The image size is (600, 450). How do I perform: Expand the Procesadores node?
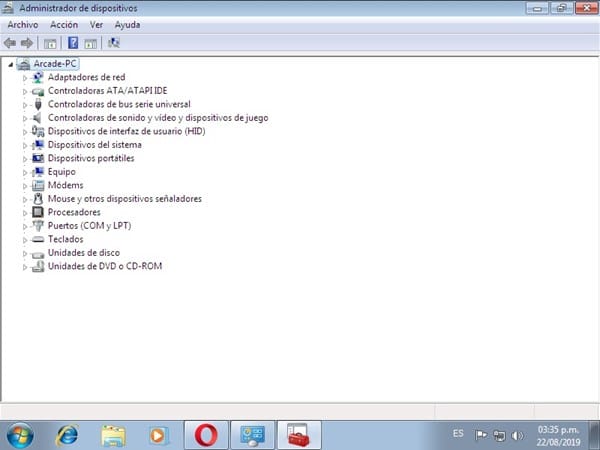pos(25,213)
